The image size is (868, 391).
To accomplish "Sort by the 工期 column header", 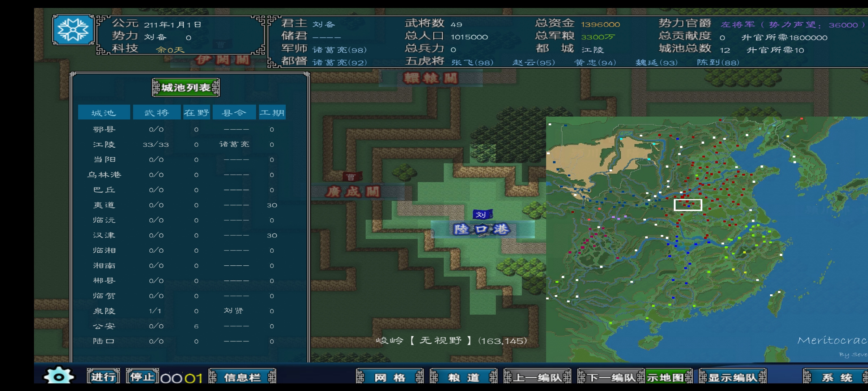I will 272,112.
